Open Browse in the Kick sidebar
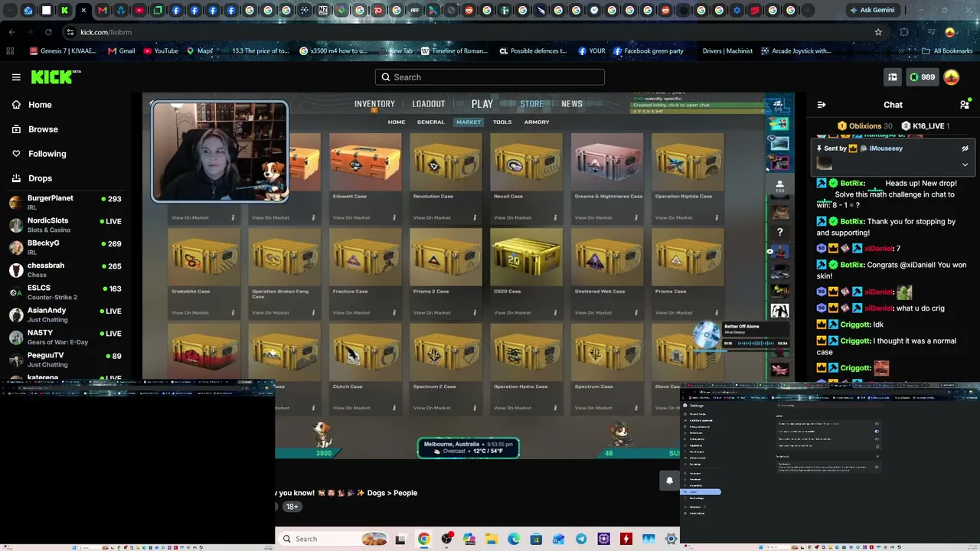980x551 pixels. coord(43,129)
